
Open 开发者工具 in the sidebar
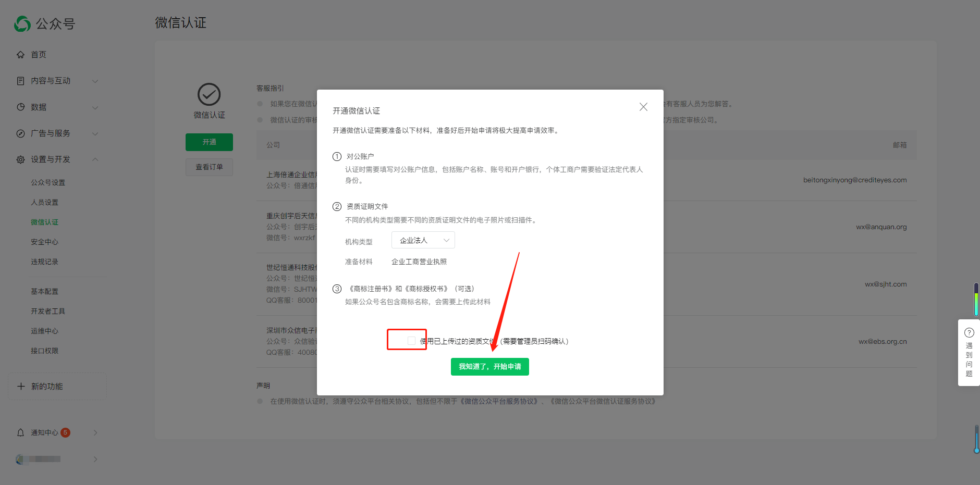(x=48, y=311)
